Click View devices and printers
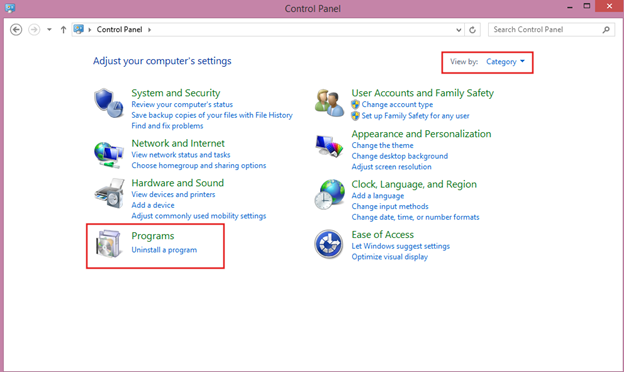This screenshot has height=372, width=624. coord(173,195)
